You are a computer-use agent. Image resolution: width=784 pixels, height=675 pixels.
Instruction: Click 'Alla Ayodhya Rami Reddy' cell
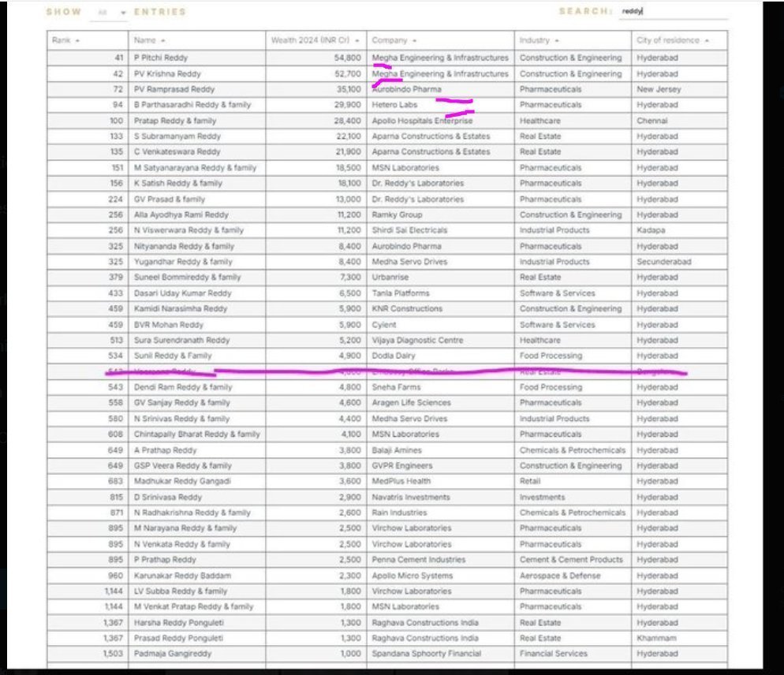click(196, 215)
